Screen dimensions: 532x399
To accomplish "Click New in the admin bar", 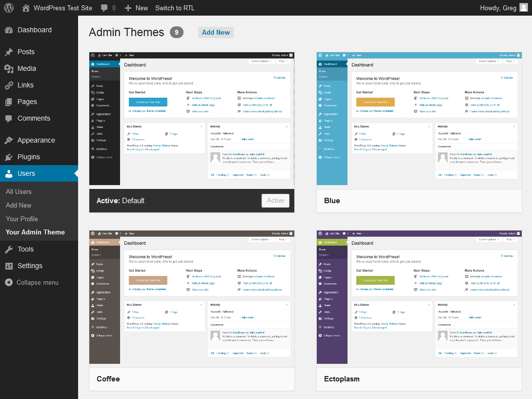I will pos(142,8).
